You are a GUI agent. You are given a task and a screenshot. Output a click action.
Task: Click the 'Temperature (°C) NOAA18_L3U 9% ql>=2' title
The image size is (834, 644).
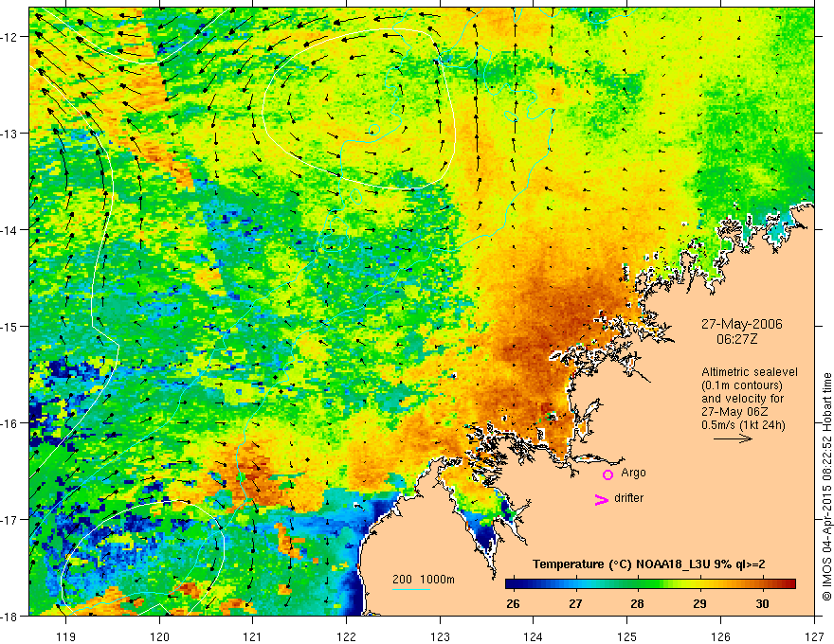pos(649,564)
